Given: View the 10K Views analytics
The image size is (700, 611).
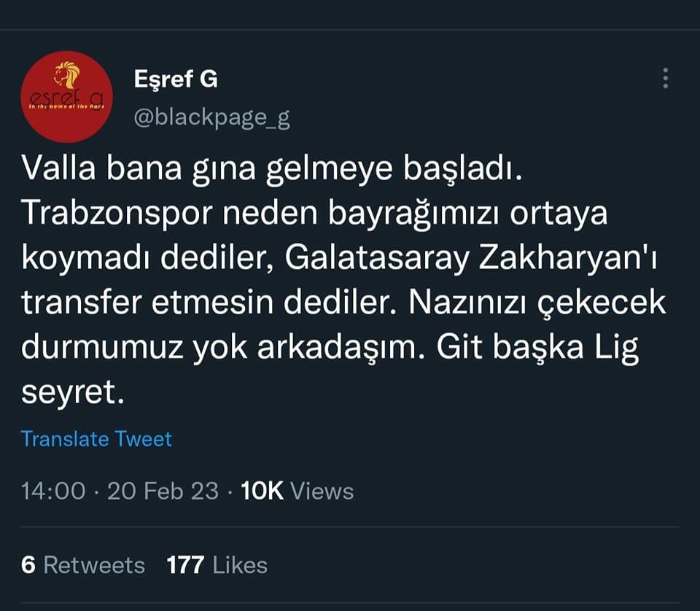Looking at the screenshot, I should [297, 491].
